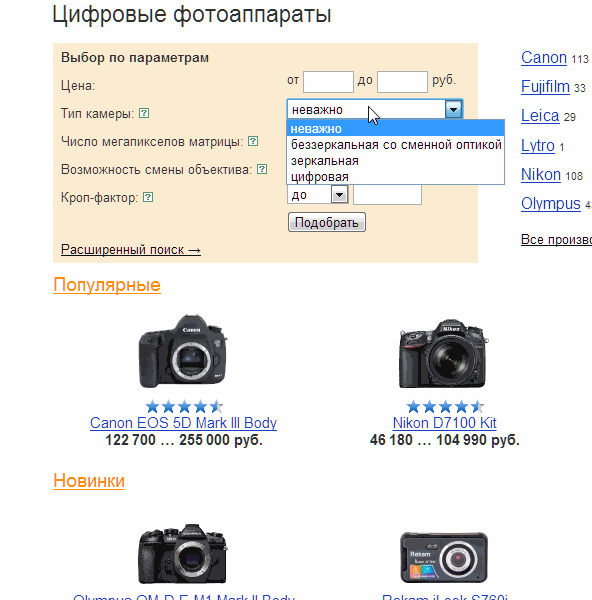Image resolution: width=592 pixels, height=600 pixels.
Task: Click the minimum price 'от' field
Action: pos(328,82)
